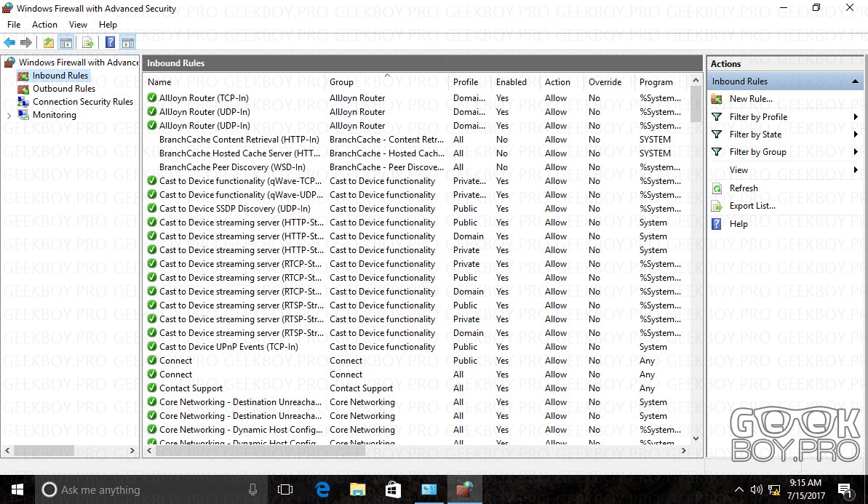
Task: Click the green check icon for Contact Support
Action: point(151,388)
